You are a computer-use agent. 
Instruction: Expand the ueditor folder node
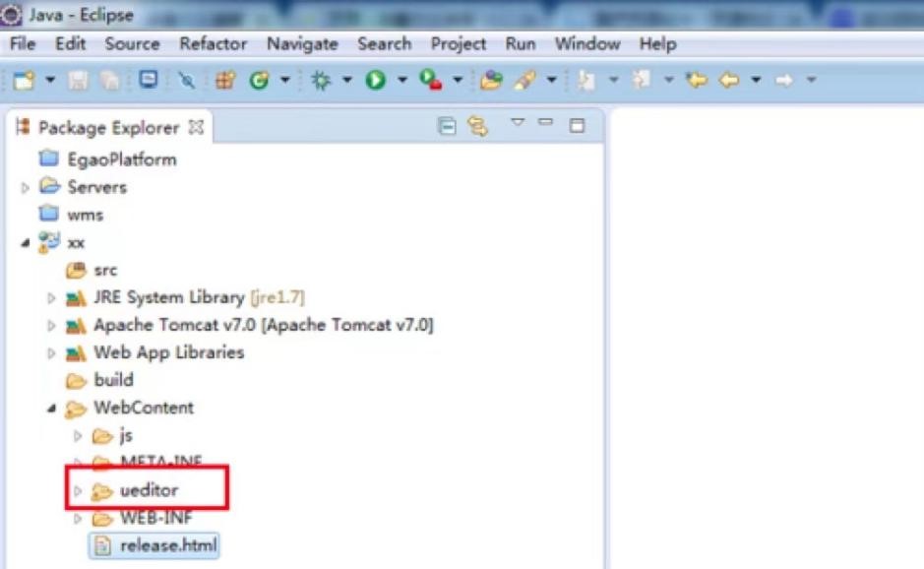pyautogui.click(x=77, y=490)
